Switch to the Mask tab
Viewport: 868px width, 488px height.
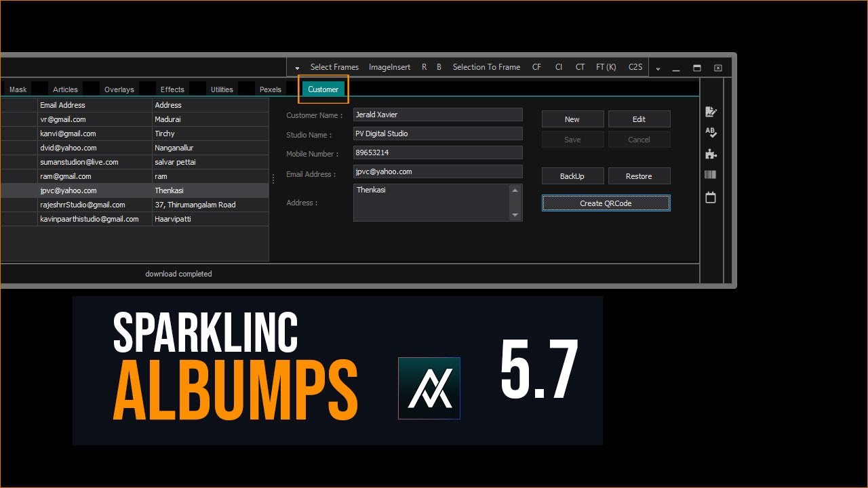[18, 89]
